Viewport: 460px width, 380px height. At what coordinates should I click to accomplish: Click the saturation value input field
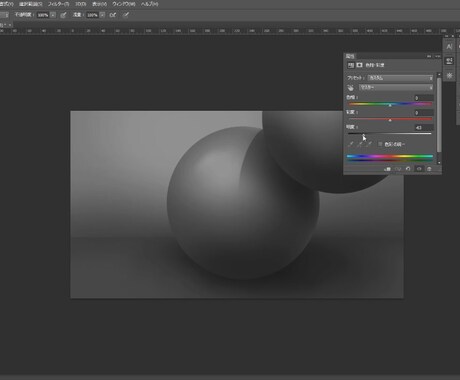424,113
